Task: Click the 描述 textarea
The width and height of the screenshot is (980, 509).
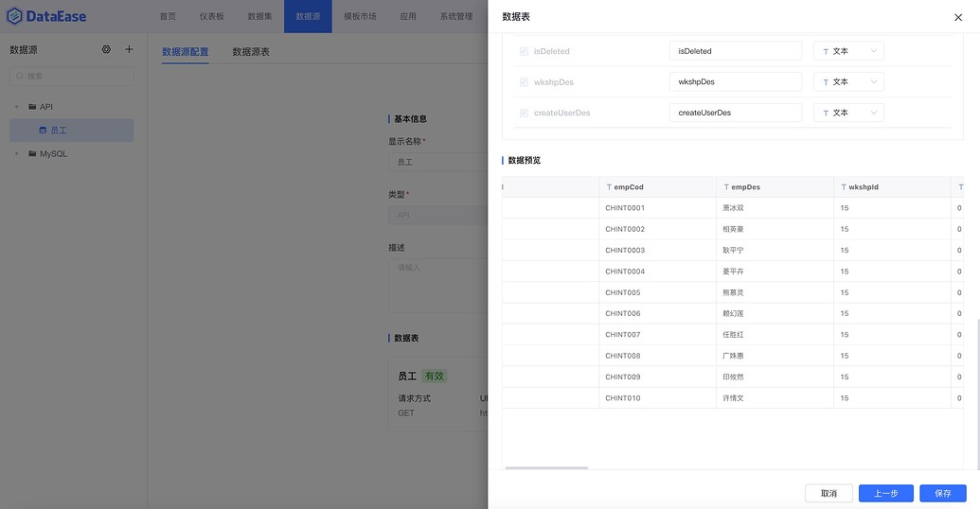Action: pyautogui.click(x=438, y=286)
